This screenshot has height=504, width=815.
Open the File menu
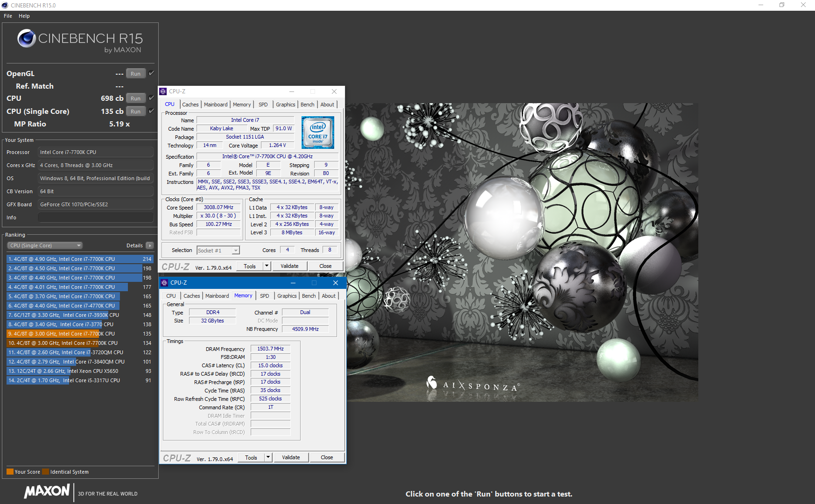(8, 16)
